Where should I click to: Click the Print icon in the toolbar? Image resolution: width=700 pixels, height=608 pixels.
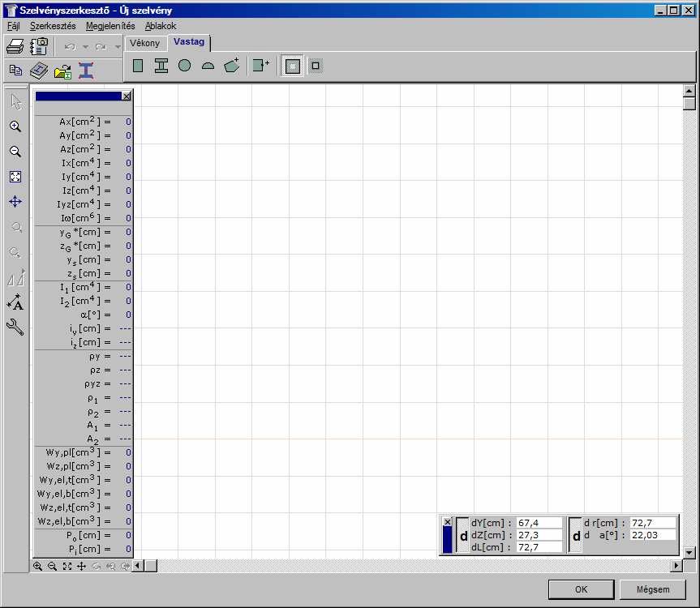[x=15, y=46]
